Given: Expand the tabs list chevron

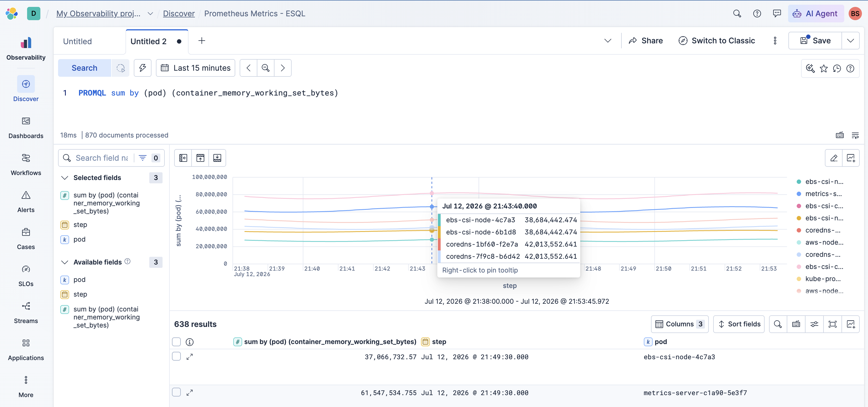Looking at the screenshot, I should 608,41.
